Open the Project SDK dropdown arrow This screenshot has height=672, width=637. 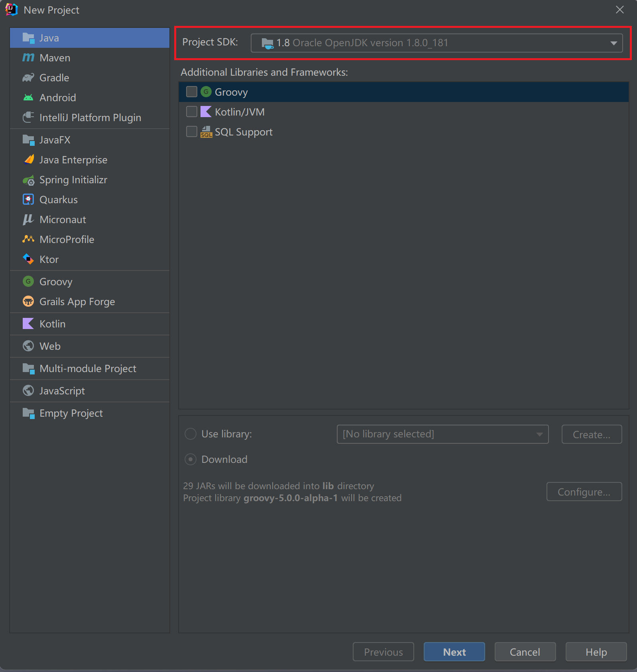pyautogui.click(x=613, y=43)
